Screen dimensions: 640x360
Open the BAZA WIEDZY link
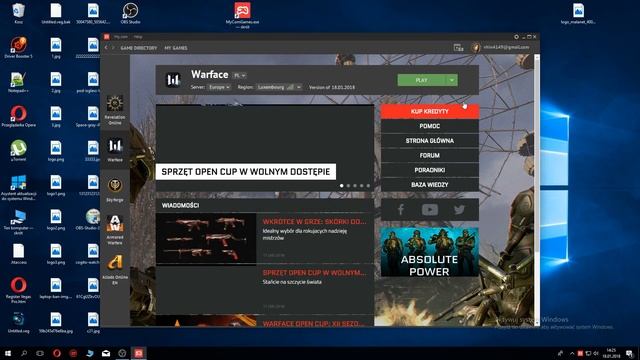(430, 184)
